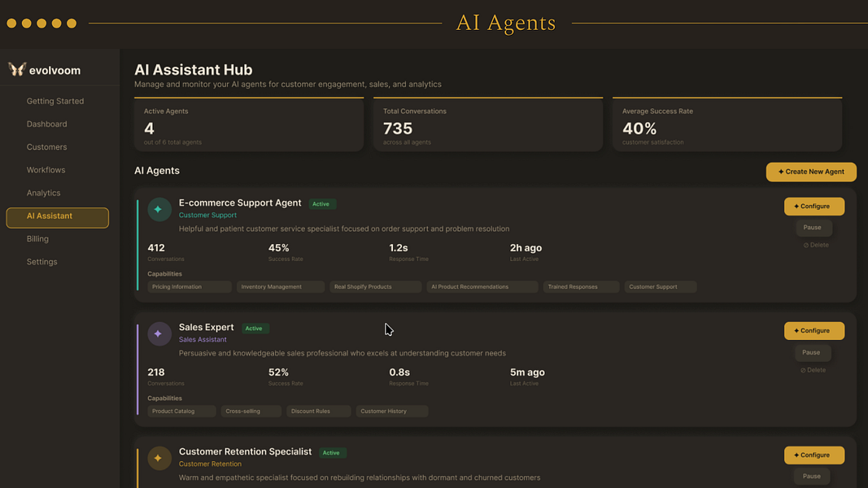Open the Dashboard sidebar item
The height and width of the screenshot is (488, 868).
click(47, 124)
